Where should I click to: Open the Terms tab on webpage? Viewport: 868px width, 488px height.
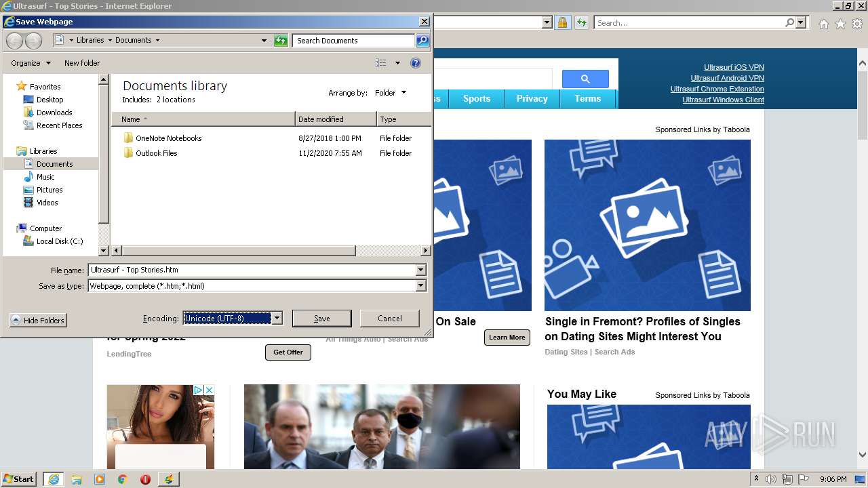click(587, 99)
